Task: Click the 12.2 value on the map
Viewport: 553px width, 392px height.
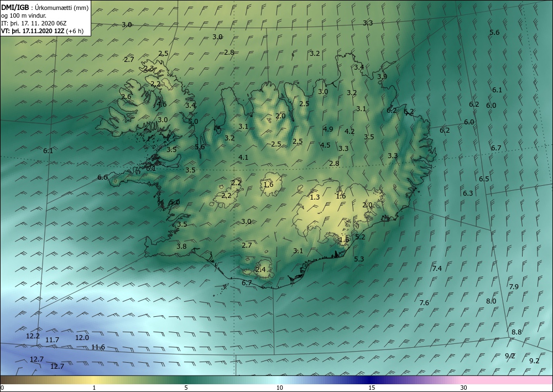Action: coord(33,336)
